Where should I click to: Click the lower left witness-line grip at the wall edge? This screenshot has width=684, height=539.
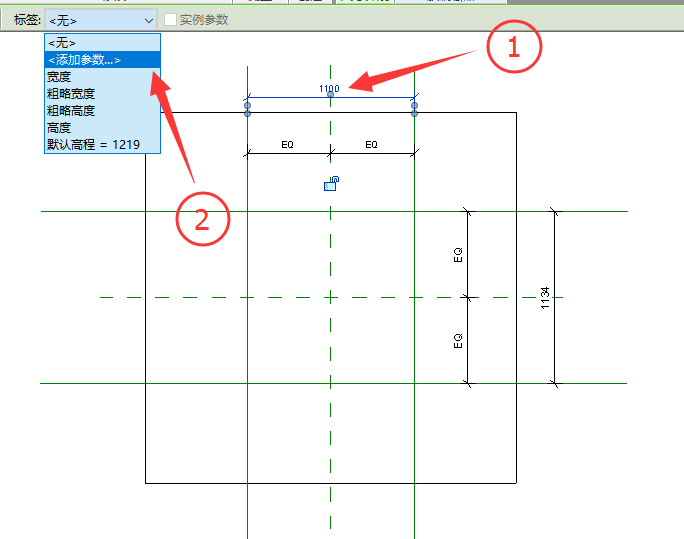click(x=247, y=113)
